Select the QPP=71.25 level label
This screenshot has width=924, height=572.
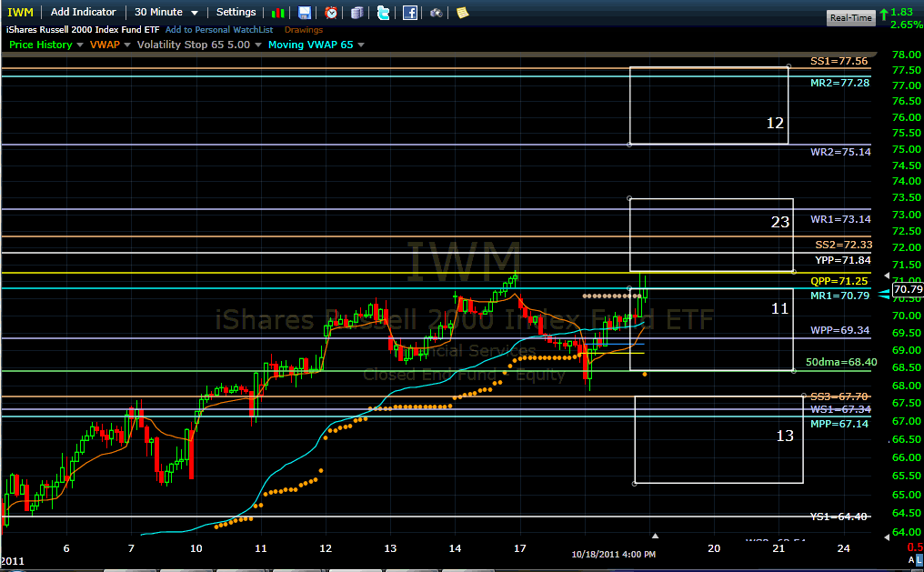tap(839, 282)
